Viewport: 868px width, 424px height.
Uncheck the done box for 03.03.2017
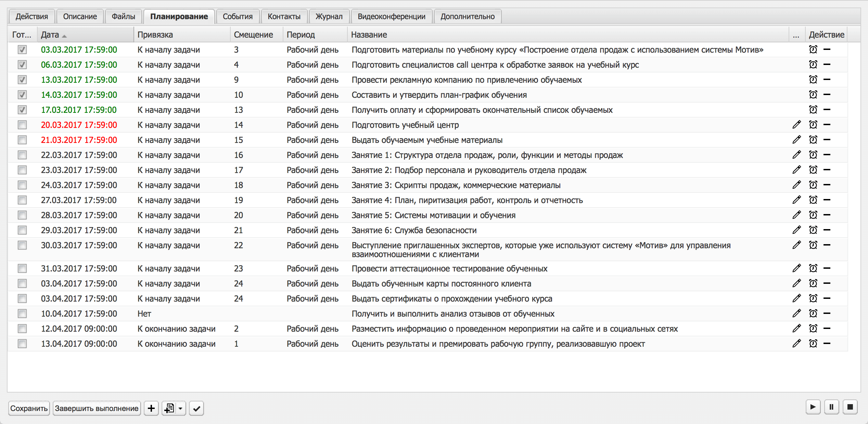point(22,50)
